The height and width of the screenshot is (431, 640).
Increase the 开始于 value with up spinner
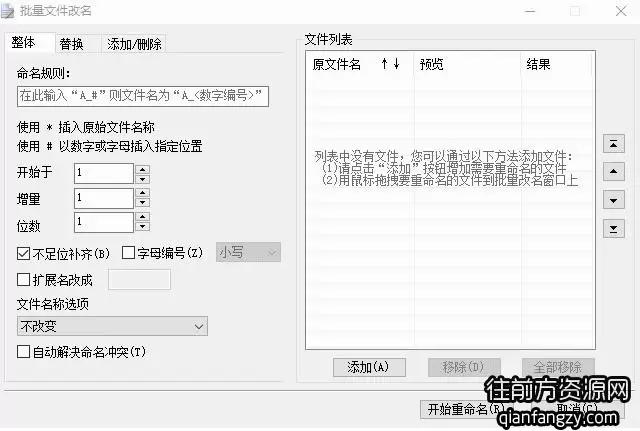[x=142, y=169]
